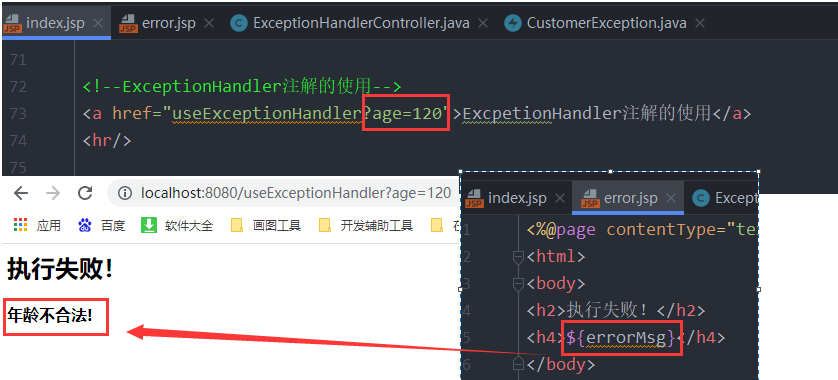Close the ExceptionHandlerController.java tab
The image size is (838, 380).
(x=483, y=24)
